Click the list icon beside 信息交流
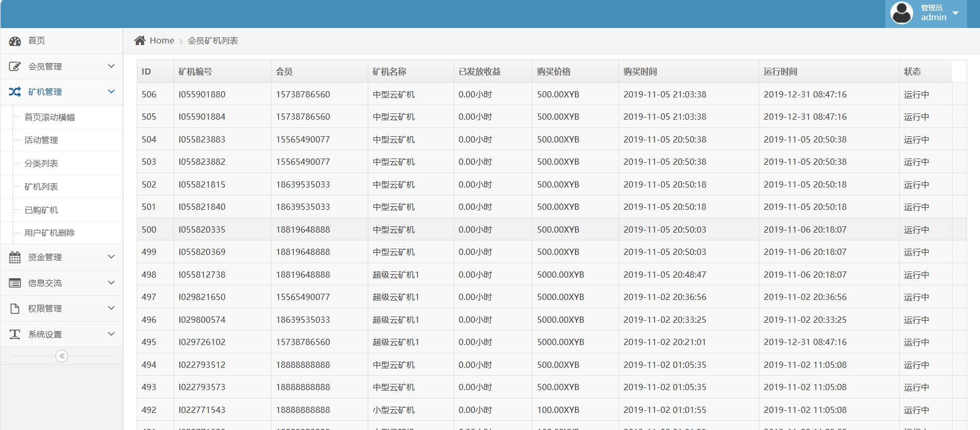The image size is (980, 430). 15,283
